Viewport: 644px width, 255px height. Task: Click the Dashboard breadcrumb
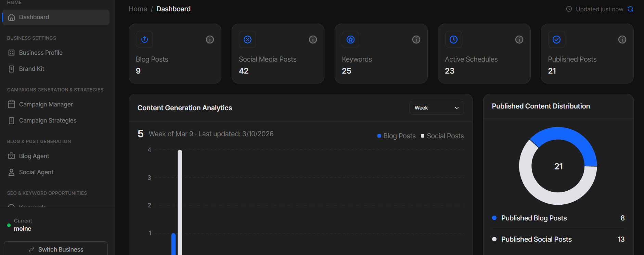pos(173,9)
